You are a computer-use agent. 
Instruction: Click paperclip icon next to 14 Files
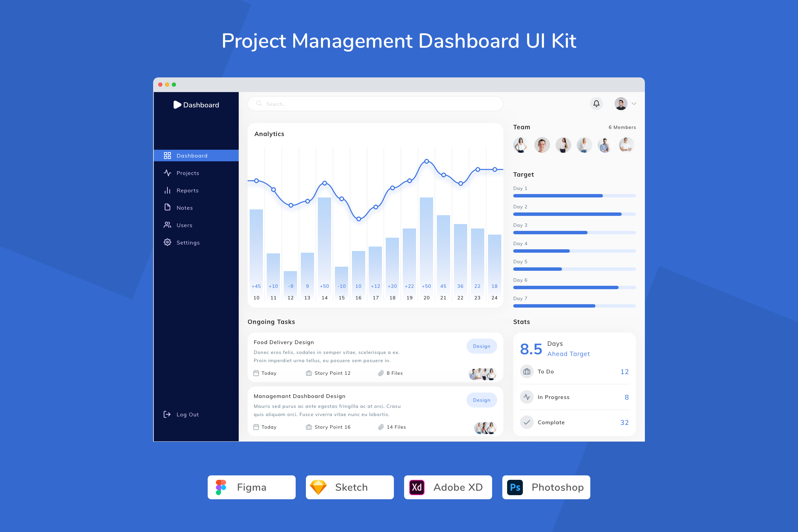pos(381,427)
